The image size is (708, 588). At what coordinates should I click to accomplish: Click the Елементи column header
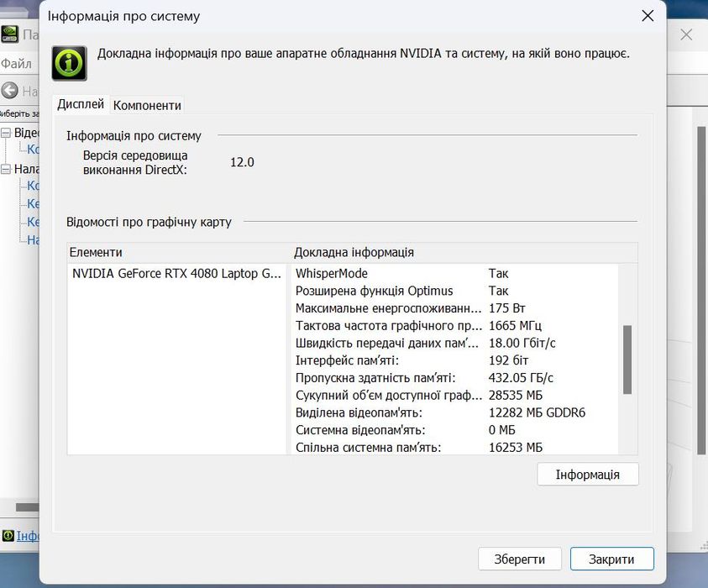[x=179, y=252]
